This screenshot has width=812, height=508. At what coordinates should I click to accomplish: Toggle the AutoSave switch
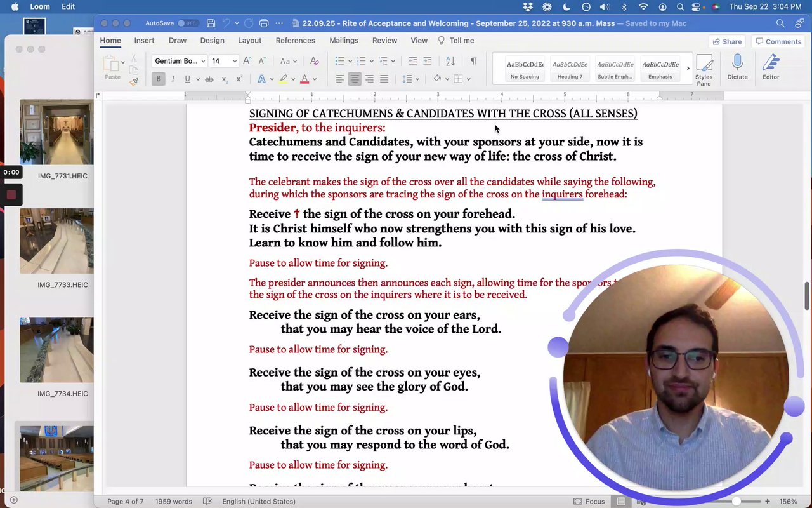click(187, 23)
